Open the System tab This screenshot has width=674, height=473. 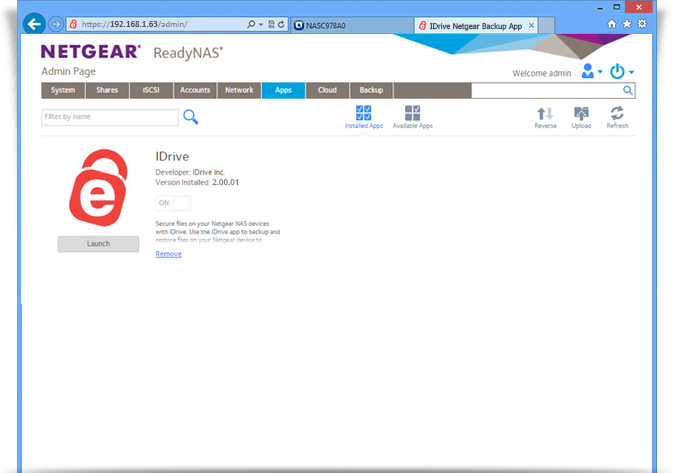(63, 90)
